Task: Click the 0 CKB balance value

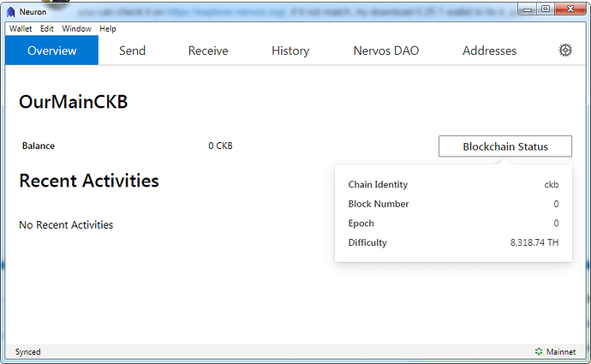Action: click(220, 146)
